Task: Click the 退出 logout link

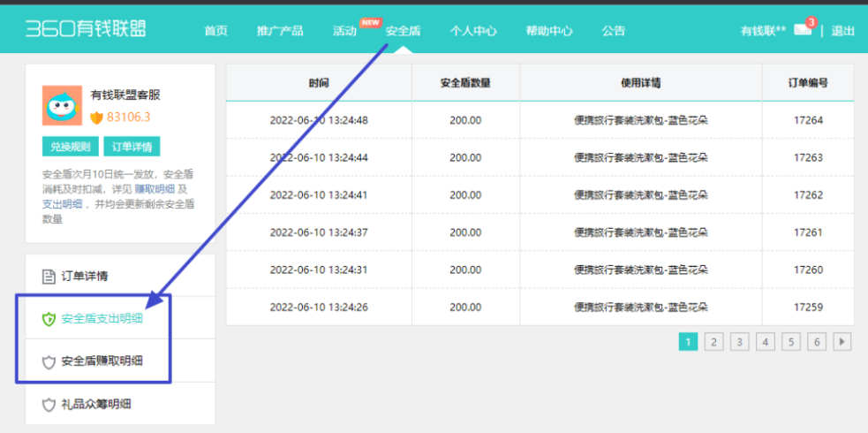Action: (843, 31)
